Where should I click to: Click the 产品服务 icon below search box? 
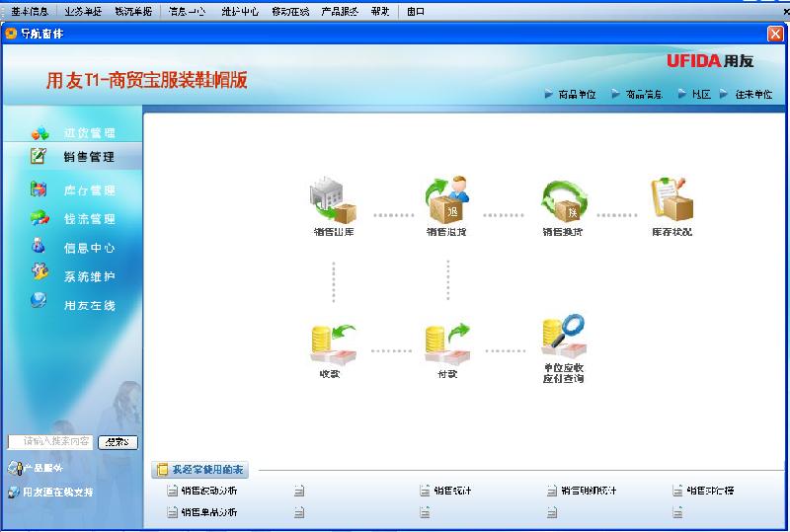(x=15, y=468)
